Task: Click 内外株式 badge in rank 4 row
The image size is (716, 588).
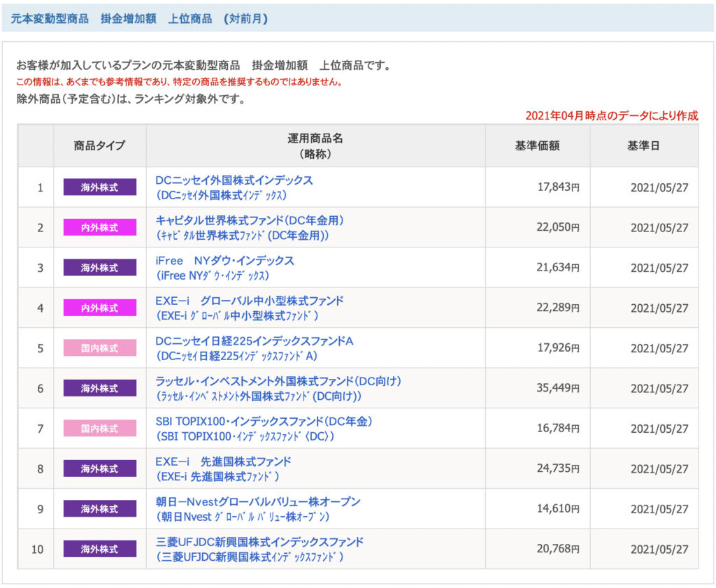Action: 99,308
